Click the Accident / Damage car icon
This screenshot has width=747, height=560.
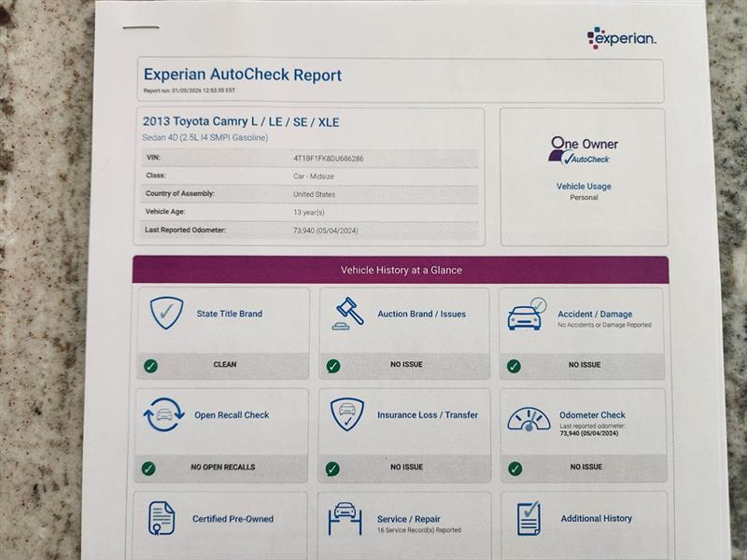pos(526,315)
